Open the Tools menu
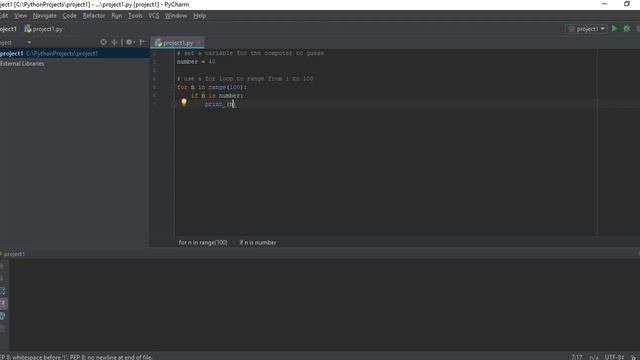The image size is (640, 360). tap(135, 16)
